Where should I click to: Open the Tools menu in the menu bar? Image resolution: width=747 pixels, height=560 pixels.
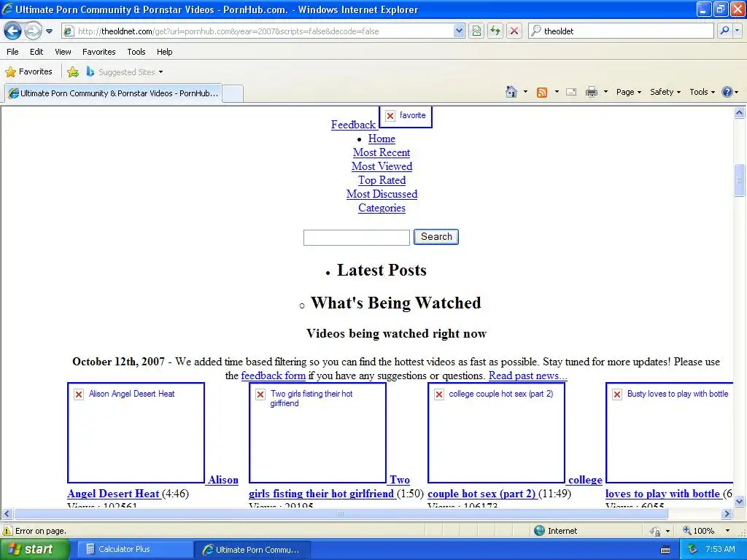136,52
